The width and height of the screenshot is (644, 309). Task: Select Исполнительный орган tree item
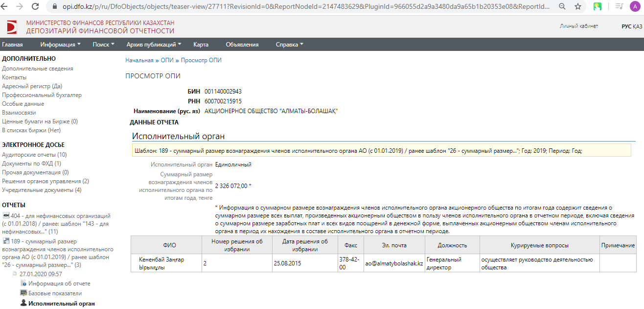pos(62,304)
